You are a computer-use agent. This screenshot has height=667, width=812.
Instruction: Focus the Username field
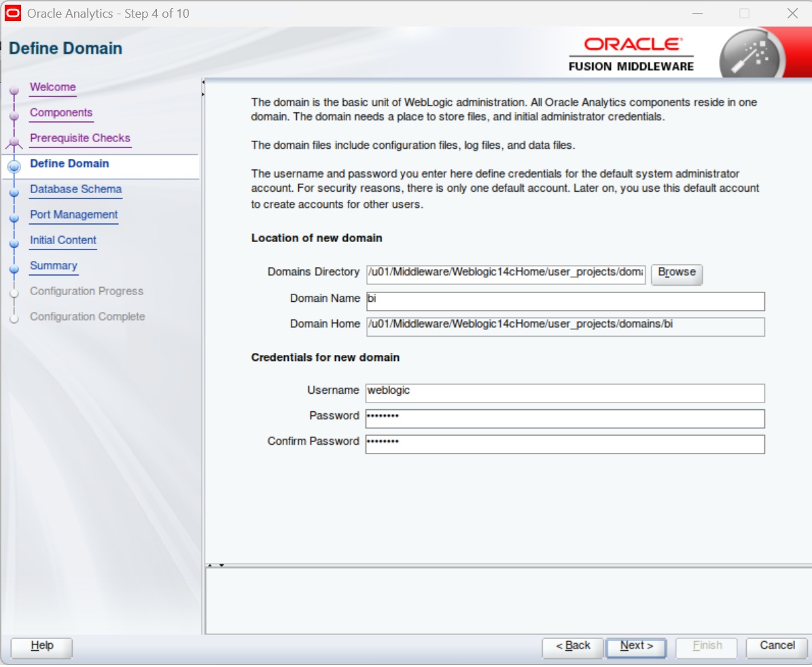pyautogui.click(x=565, y=392)
